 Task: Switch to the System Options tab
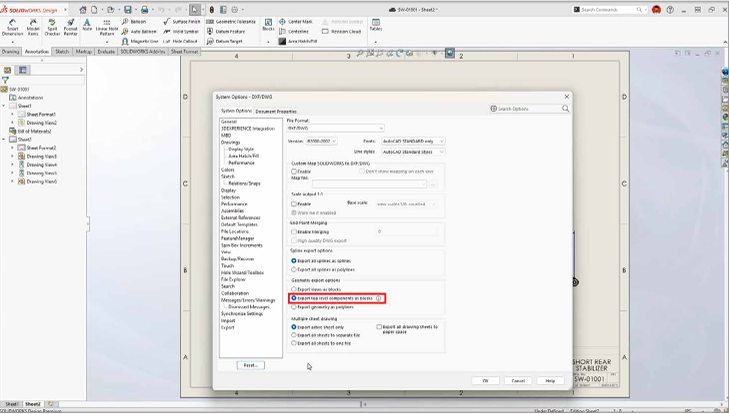coord(236,111)
